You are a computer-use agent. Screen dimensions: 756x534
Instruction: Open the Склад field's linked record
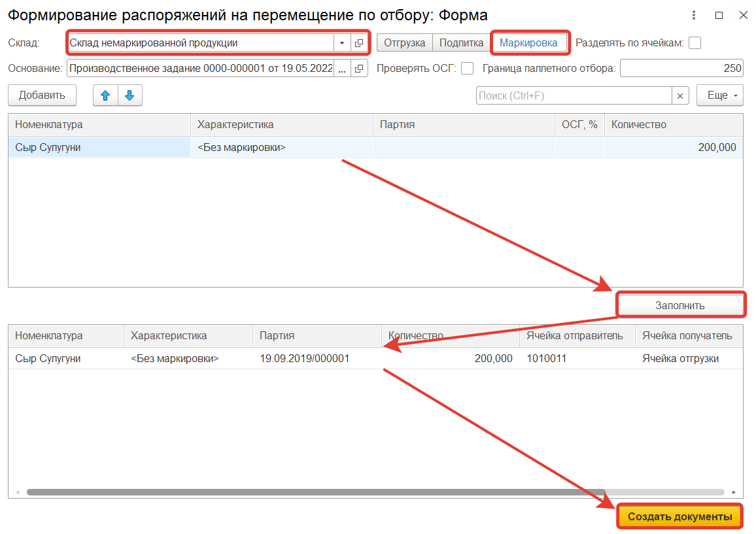(359, 43)
